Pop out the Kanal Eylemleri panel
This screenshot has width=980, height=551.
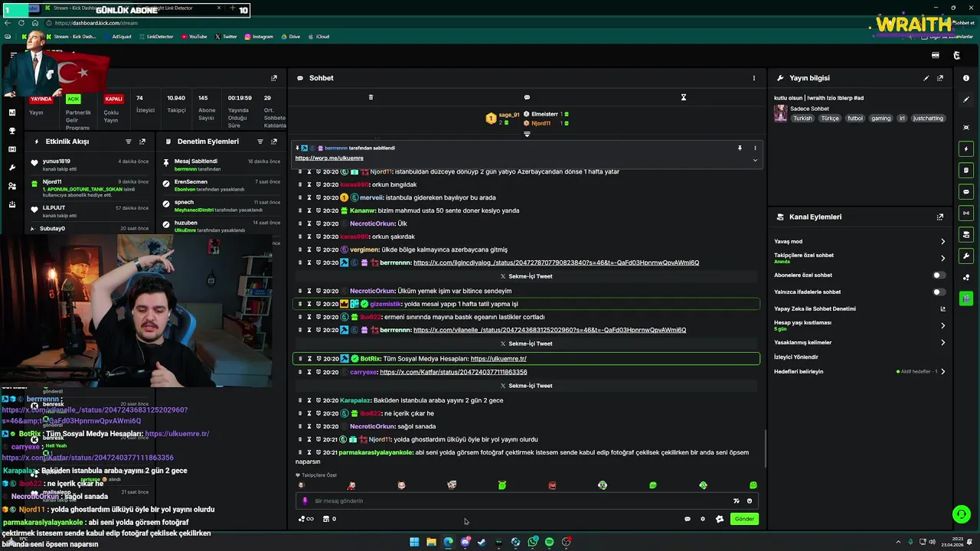click(x=940, y=217)
